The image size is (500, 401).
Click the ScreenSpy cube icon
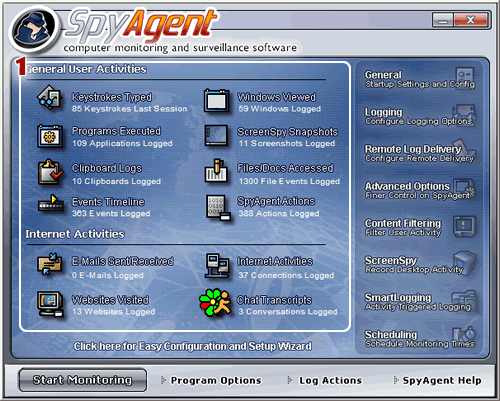pos(465,263)
